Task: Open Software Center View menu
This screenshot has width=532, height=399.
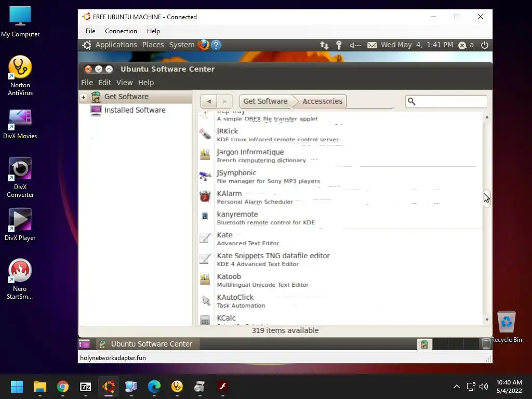Action: tap(125, 83)
